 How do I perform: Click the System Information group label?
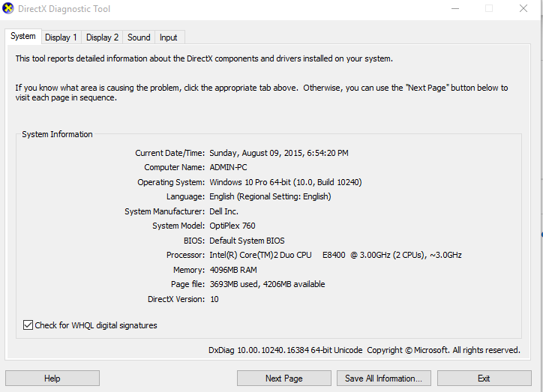point(57,135)
